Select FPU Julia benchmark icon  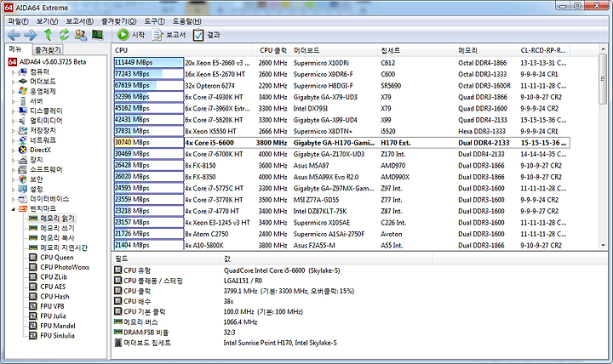[x=33, y=316]
